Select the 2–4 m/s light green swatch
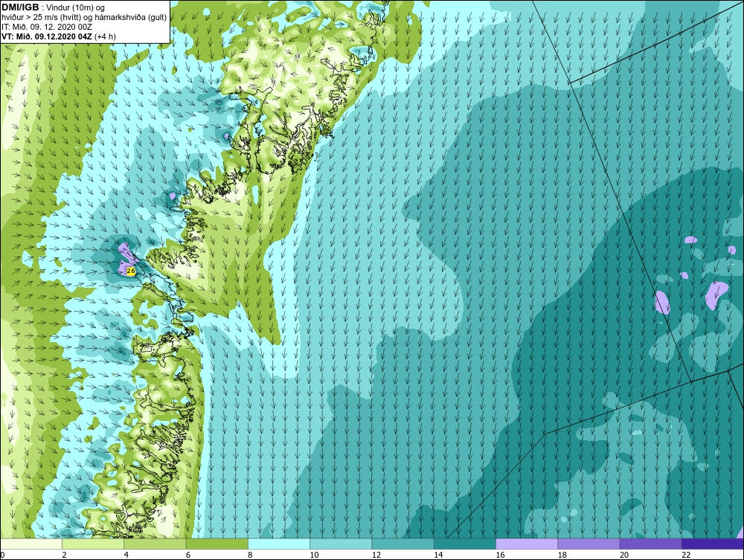The height and width of the screenshot is (560, 744). [93, 544]
